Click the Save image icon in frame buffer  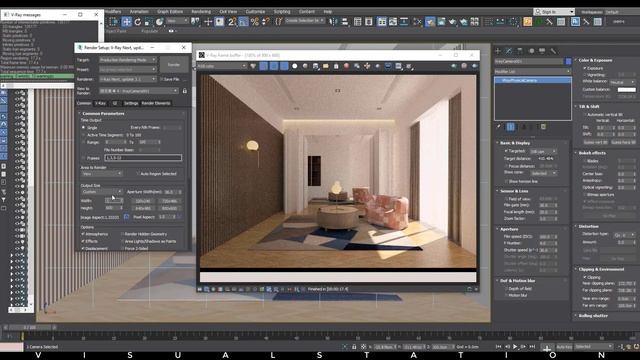(x=315, y=66)
